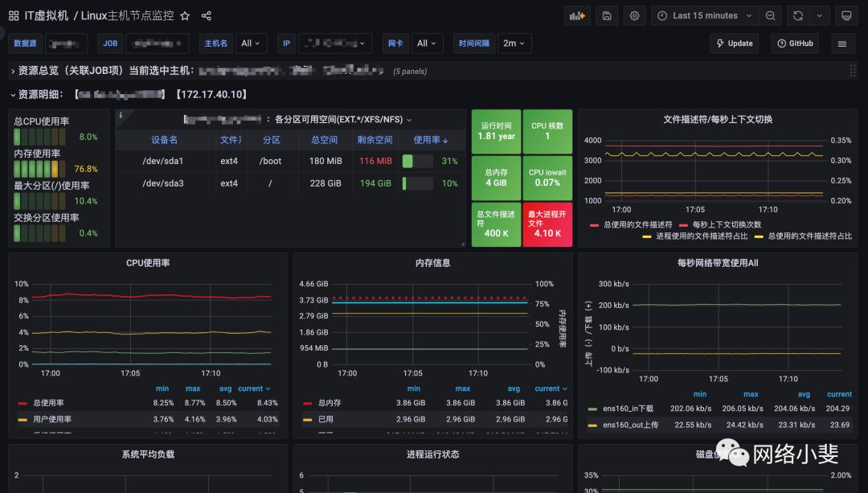The width and height of the screenshot is (868, 493).
Task: Click the Update link button
Action: (x=733, y=43)
